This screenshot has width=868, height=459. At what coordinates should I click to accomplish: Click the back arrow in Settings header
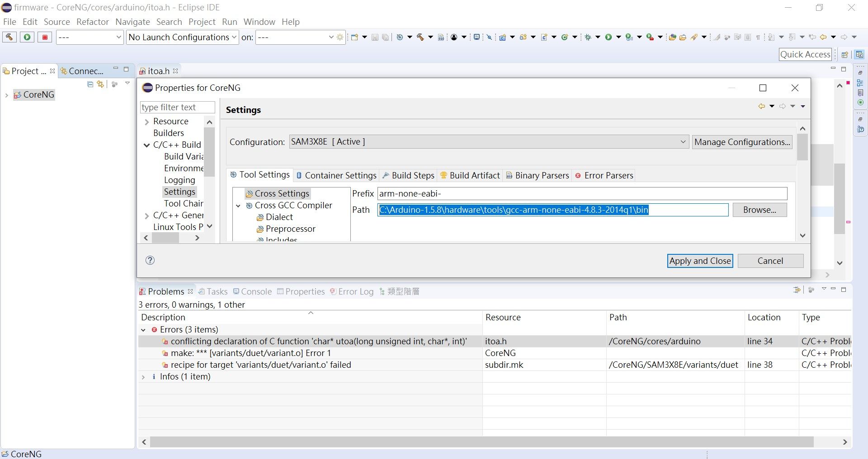coord(762,106)
